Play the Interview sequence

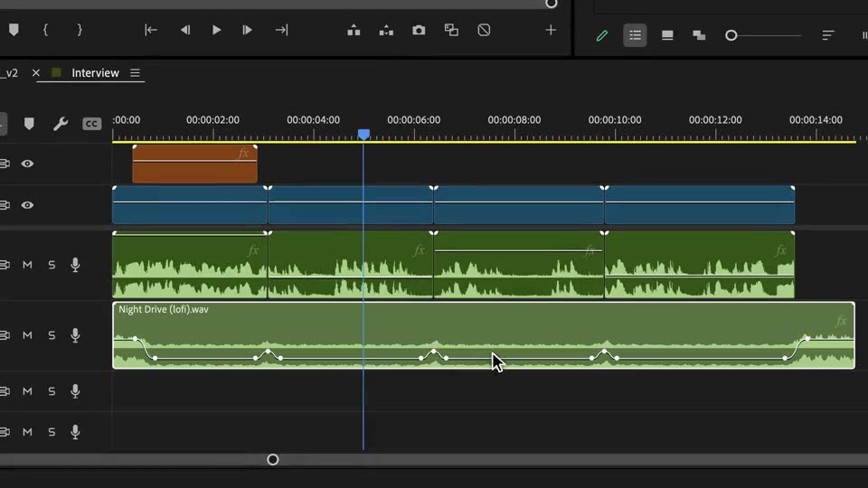216,30
